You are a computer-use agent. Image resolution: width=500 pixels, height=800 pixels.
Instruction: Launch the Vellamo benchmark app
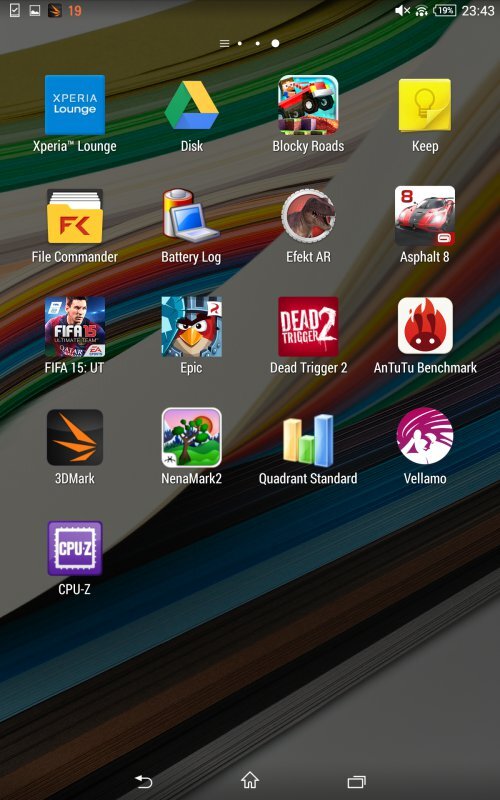[x=425, y=435]
